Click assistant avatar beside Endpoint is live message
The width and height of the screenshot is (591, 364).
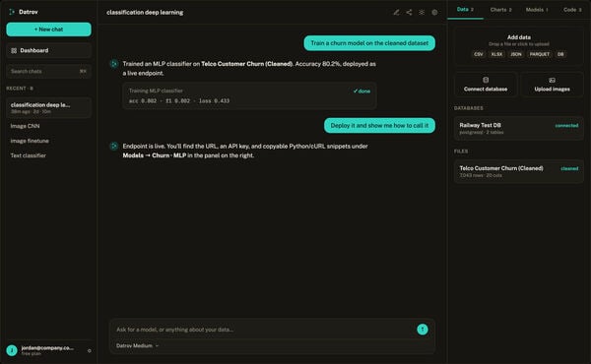coord(113,146)
